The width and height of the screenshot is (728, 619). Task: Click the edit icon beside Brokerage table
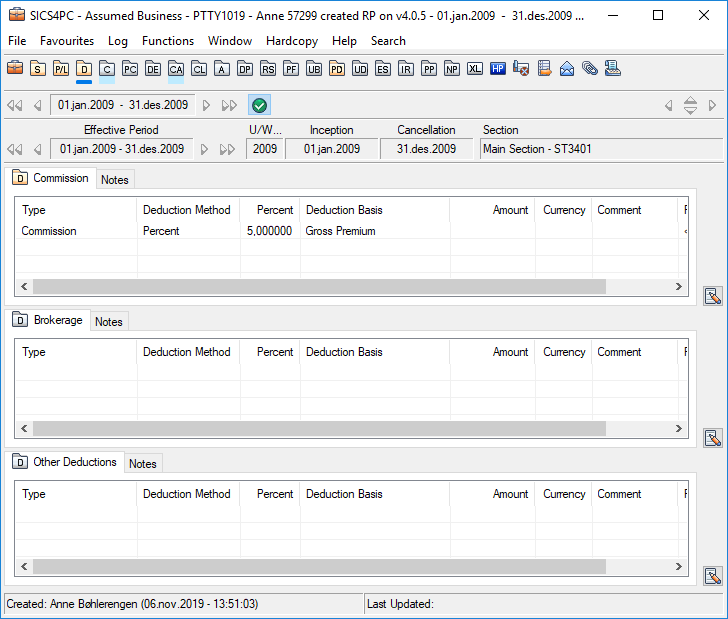click(712, 438)
